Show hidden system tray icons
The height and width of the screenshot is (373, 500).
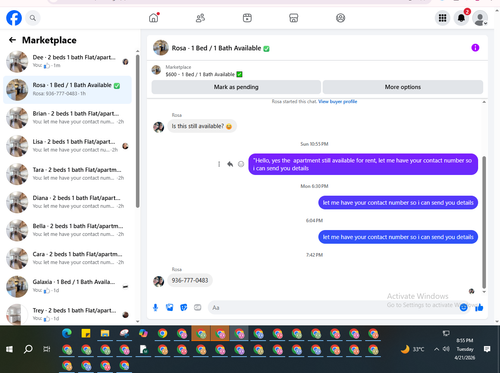(x=436, y=349)
